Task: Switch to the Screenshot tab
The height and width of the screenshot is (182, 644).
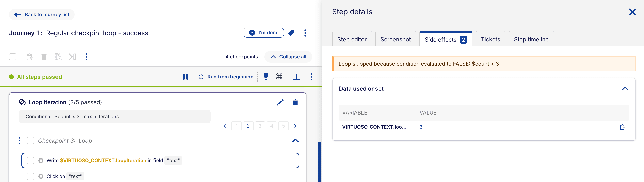Action: (396, 39)
